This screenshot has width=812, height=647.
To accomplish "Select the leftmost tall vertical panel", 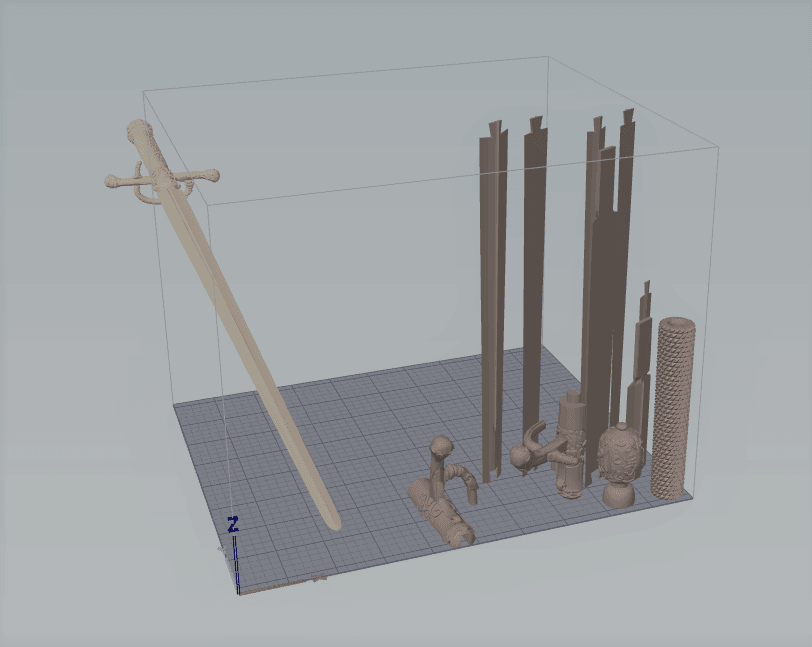I will [x=491, y=300].
